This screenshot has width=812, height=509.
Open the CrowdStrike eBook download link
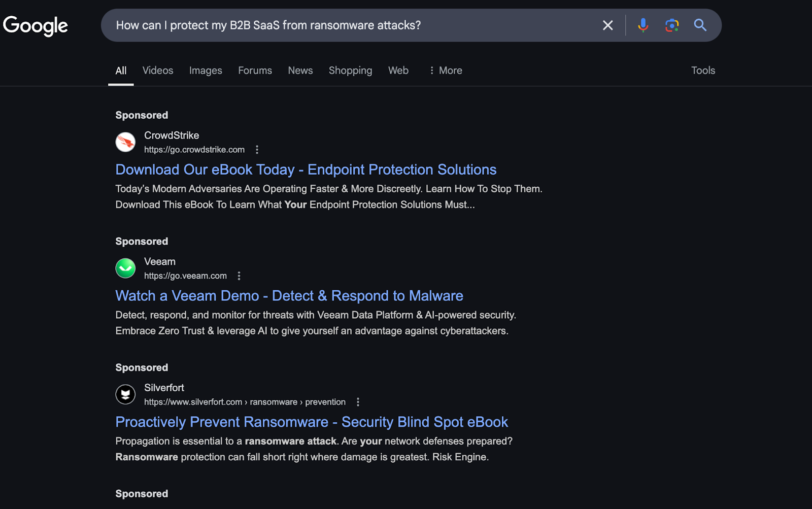pyautogui.click(x=306, y=169)
